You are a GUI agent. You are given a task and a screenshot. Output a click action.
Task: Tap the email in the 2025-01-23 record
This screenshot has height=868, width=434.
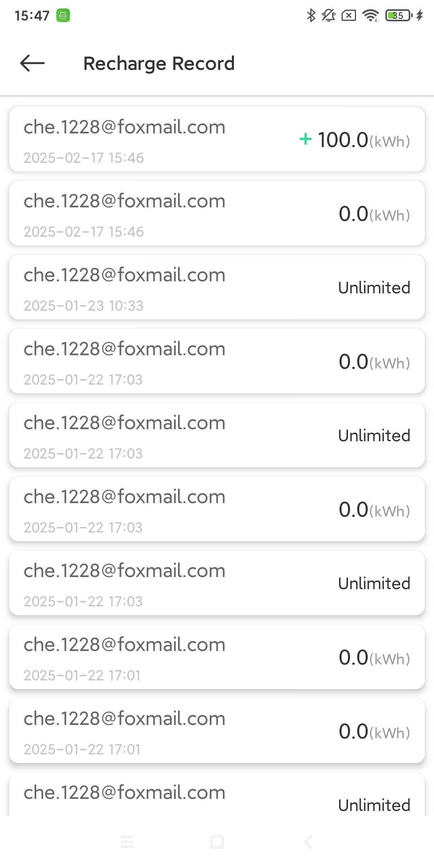pos(125,275)
